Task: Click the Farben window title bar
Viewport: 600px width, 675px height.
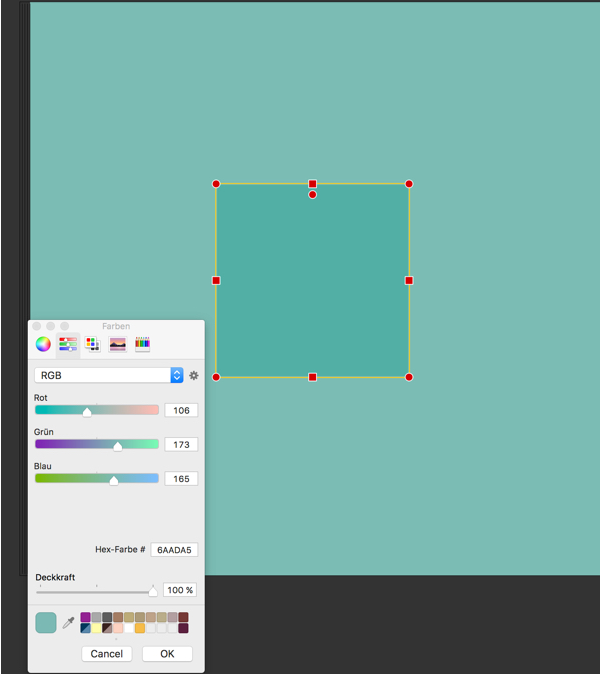Action: pyautogui.click(x=116, y=326)
